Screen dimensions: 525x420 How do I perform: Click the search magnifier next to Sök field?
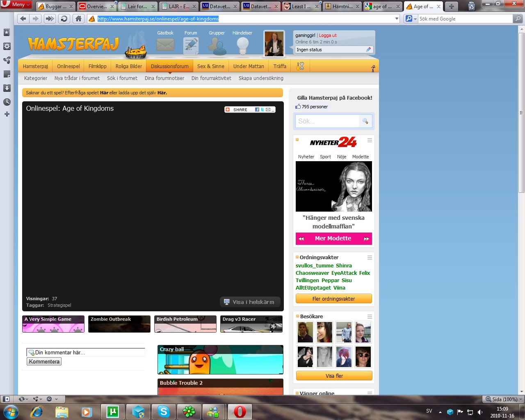(365, 121)
